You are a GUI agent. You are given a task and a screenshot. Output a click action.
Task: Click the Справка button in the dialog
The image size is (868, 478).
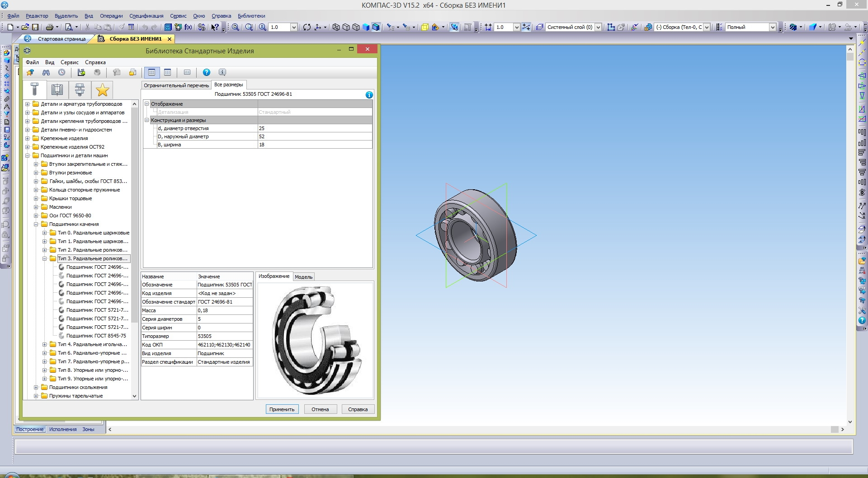pos(358,409)
